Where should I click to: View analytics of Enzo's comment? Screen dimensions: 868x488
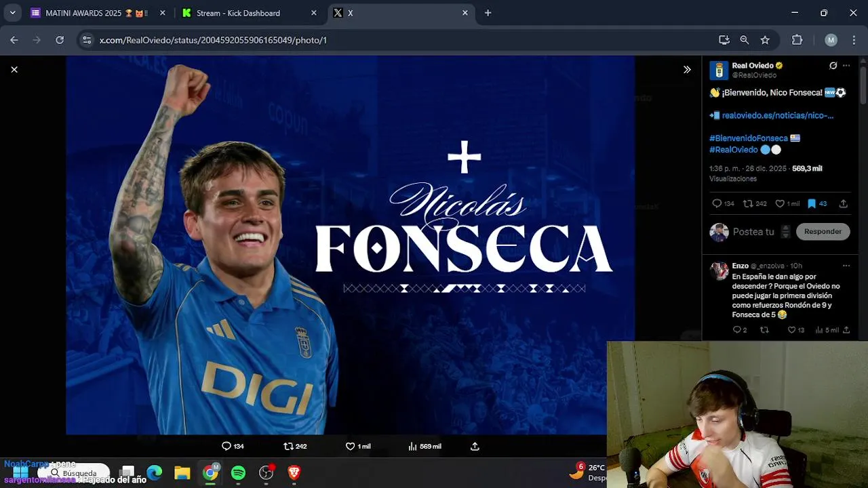[x=819, y=330]
